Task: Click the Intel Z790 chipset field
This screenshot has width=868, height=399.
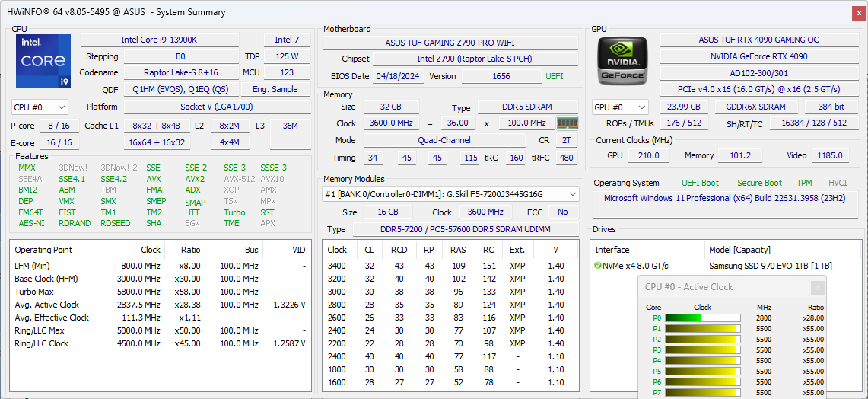Action: click(x=475, y=59)
